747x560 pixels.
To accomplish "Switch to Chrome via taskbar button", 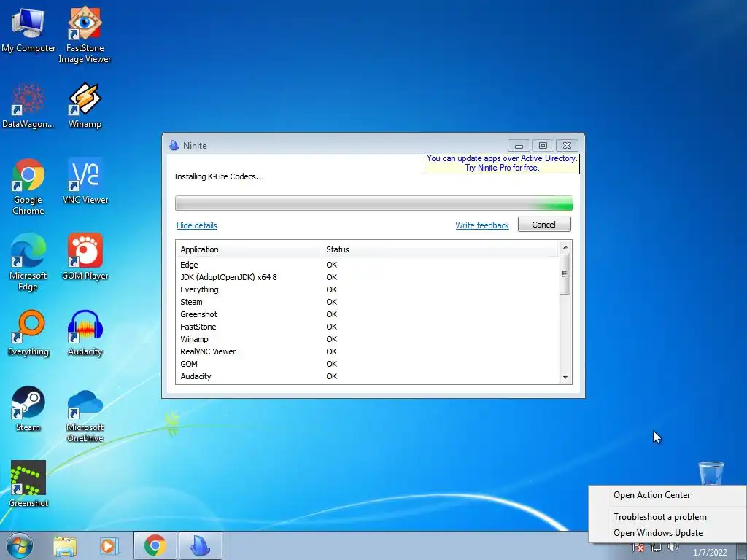I will [155, 545].
